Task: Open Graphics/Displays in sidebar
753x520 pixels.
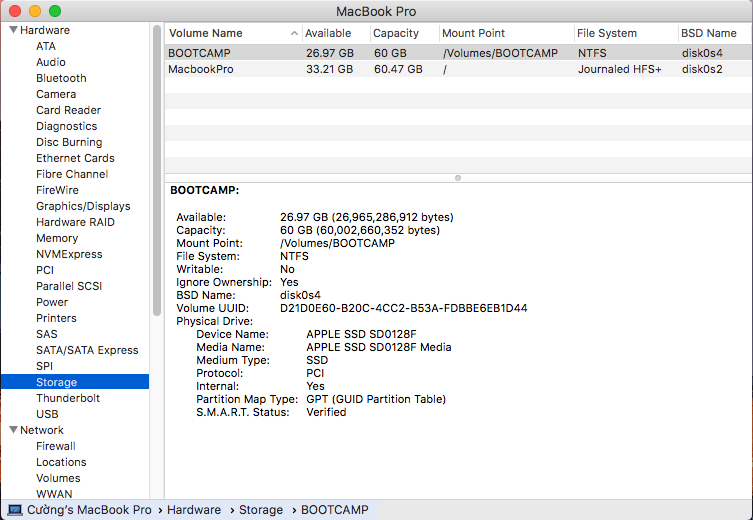Action: point(83,206)
